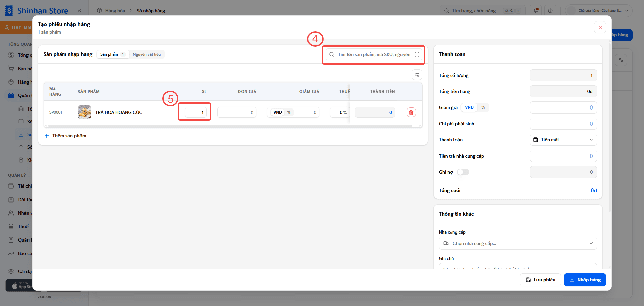Viewport: 644px width, 306px height.
Task: Collapse the sidebar with double chevron
Action: click(79, 11)
